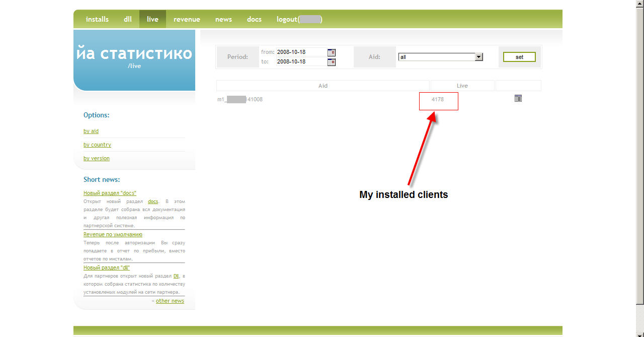644x337 pixels.
Task: Open the details icon in the m1_ row
Action: click(518, 99)
